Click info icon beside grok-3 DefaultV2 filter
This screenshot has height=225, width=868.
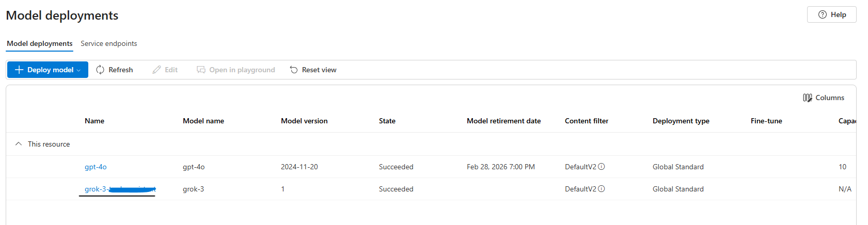(x=602, y=189)
